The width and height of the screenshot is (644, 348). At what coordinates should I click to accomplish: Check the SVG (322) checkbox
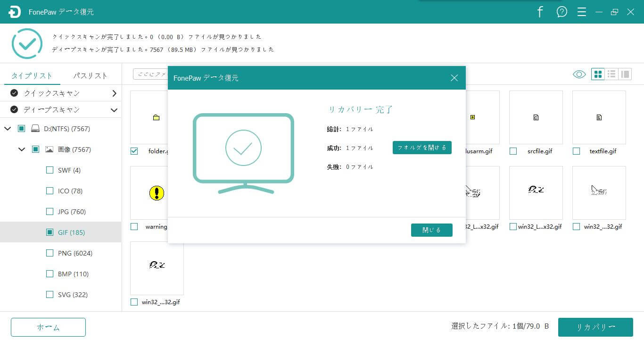(50, 295)
